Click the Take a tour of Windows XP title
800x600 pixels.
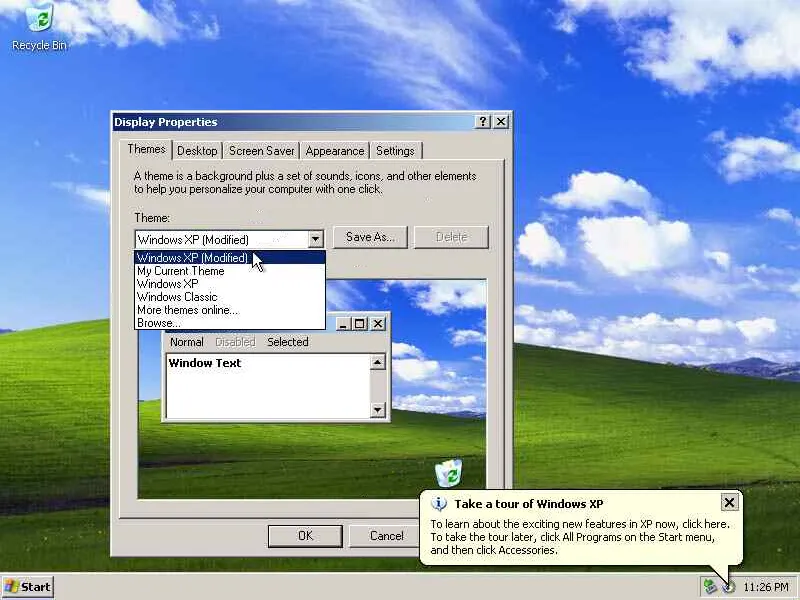point(529,504)
